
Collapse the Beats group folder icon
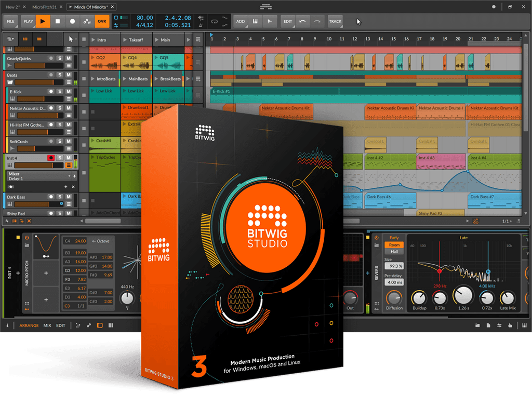click(10, 83)
